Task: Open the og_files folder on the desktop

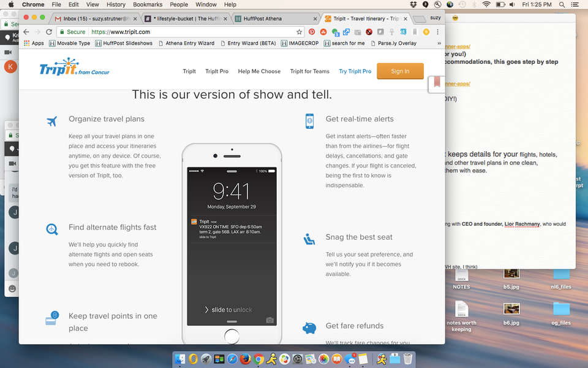Action: (x=561, y=313)
